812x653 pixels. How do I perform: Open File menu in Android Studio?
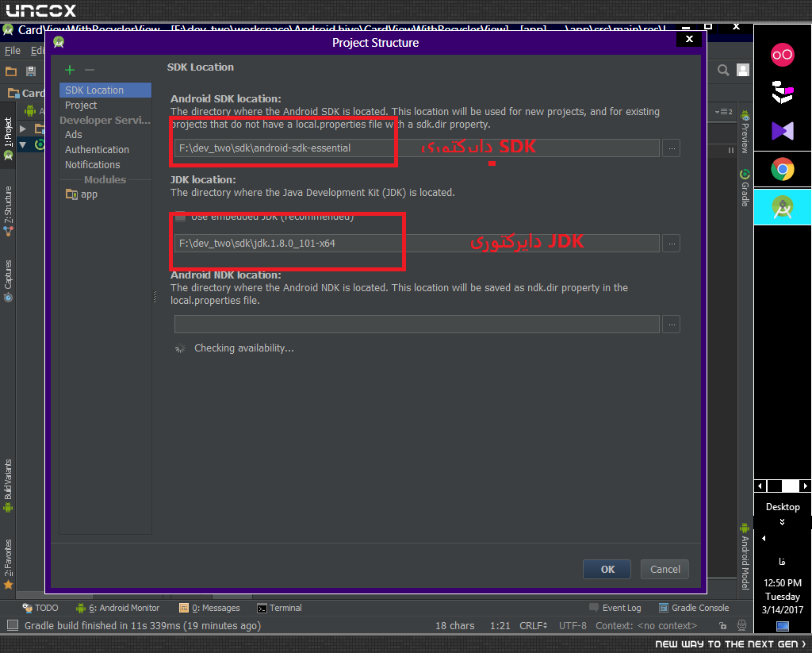click(x=13, y=50)
